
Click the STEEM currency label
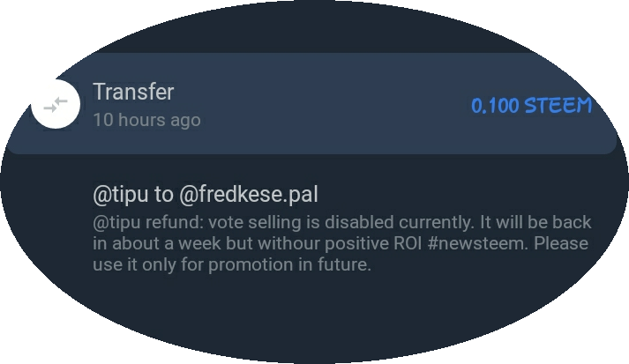coord(558,106)
